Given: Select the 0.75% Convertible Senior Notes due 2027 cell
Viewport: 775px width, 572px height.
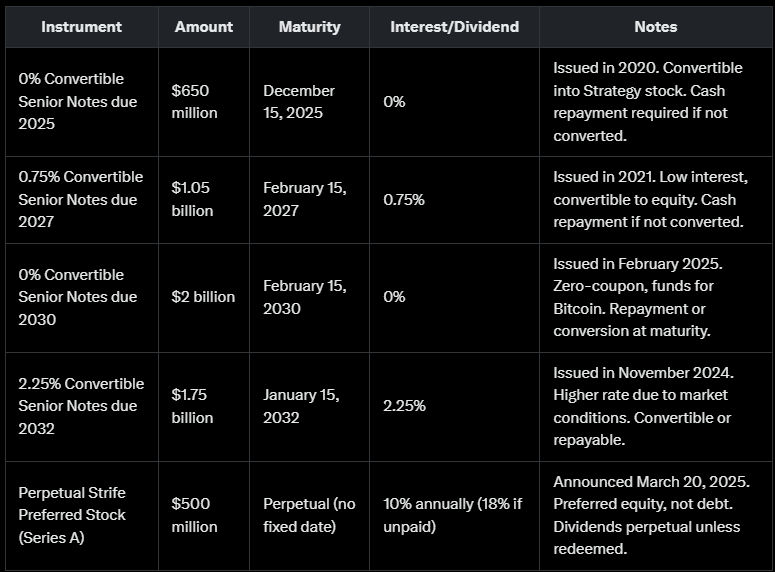Looking at the screenshot, I should tap(81, 199).
